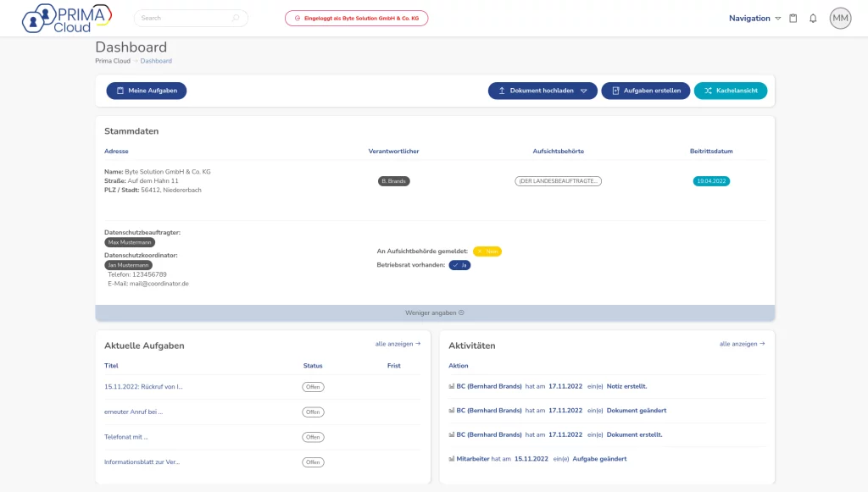Screen dimensions: 868x492
Task: Click the magnifier icon in search box
Action: click(236, 18)
